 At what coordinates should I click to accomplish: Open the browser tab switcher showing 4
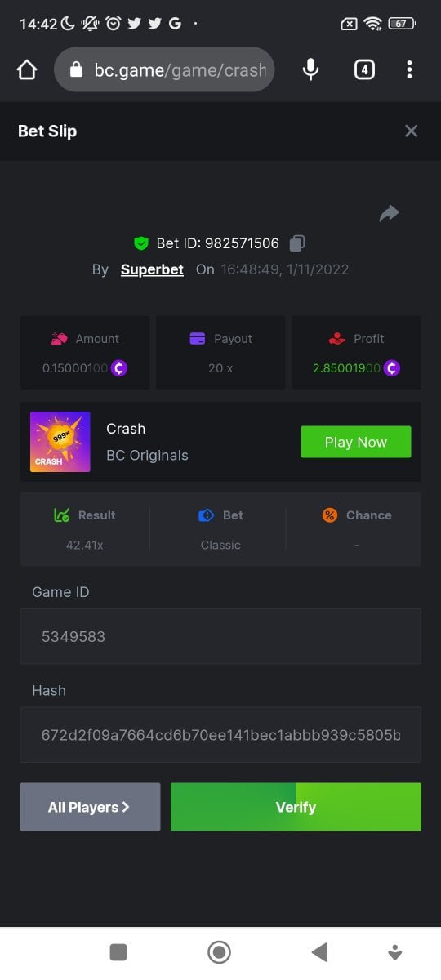pyautogui.click(x=364, y=69)
